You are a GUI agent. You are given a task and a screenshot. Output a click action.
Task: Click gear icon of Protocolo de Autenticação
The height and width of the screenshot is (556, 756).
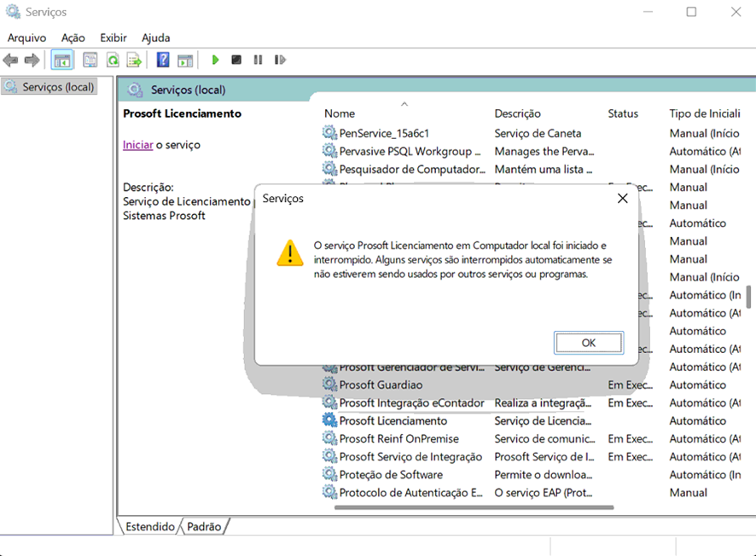[x=329, y=492]
